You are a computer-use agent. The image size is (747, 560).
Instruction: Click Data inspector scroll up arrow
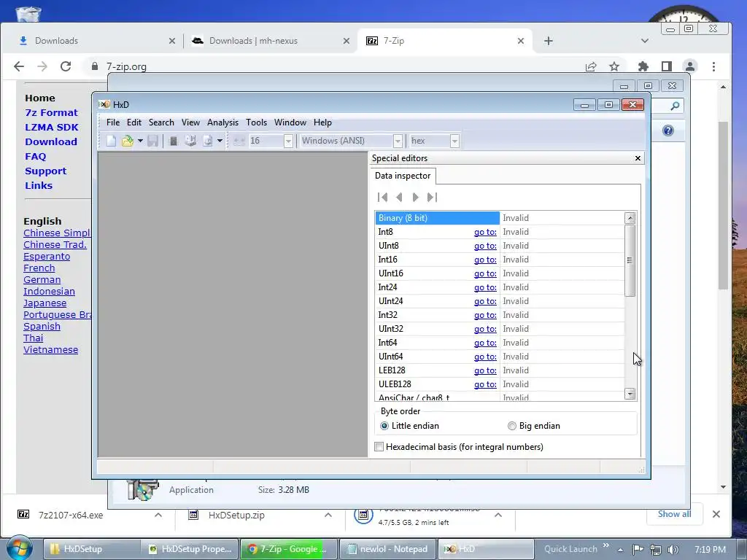630,217
